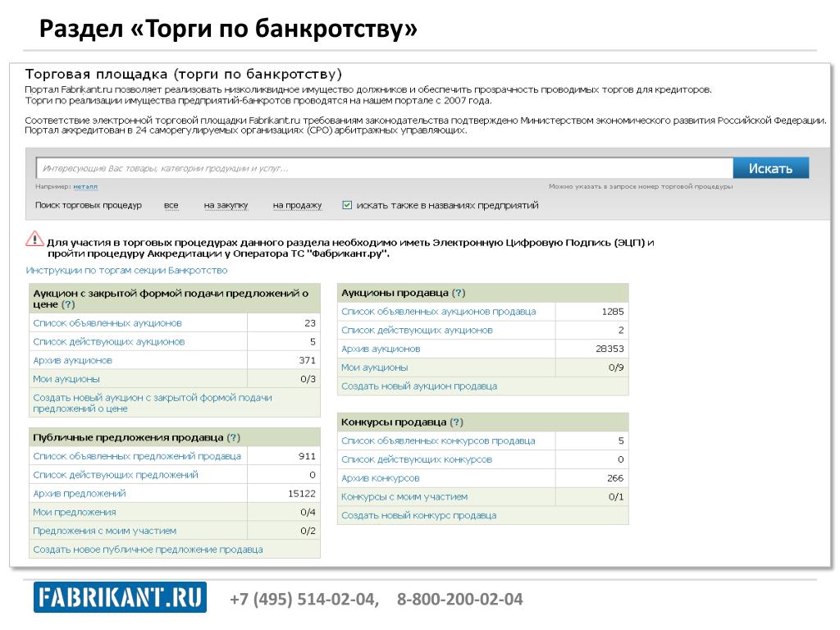This screenshot has height=630, width=840.
Task: Select the 'все' search filter
Action: 171,205
